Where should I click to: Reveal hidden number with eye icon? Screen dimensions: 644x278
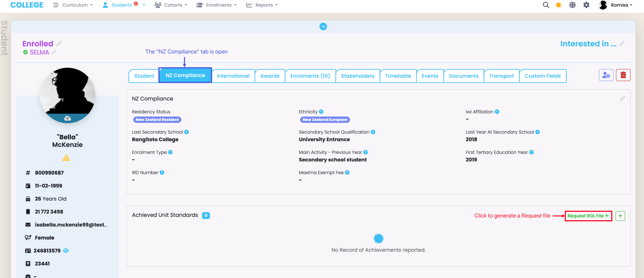(66, 251)
